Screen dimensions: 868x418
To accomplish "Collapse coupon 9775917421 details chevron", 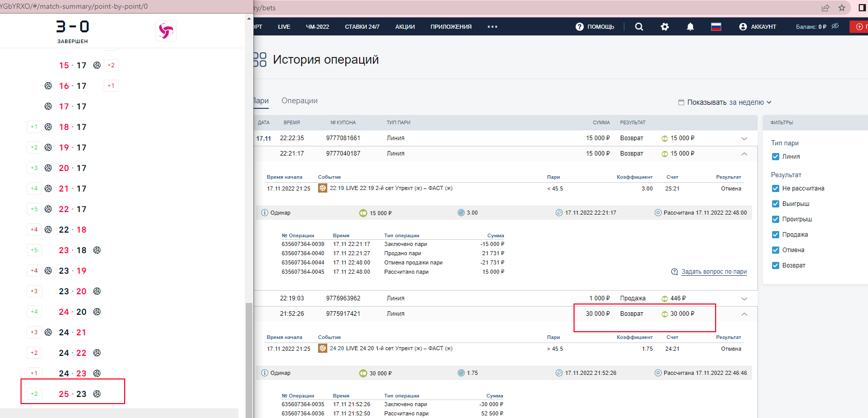I will tap(744, 314).
